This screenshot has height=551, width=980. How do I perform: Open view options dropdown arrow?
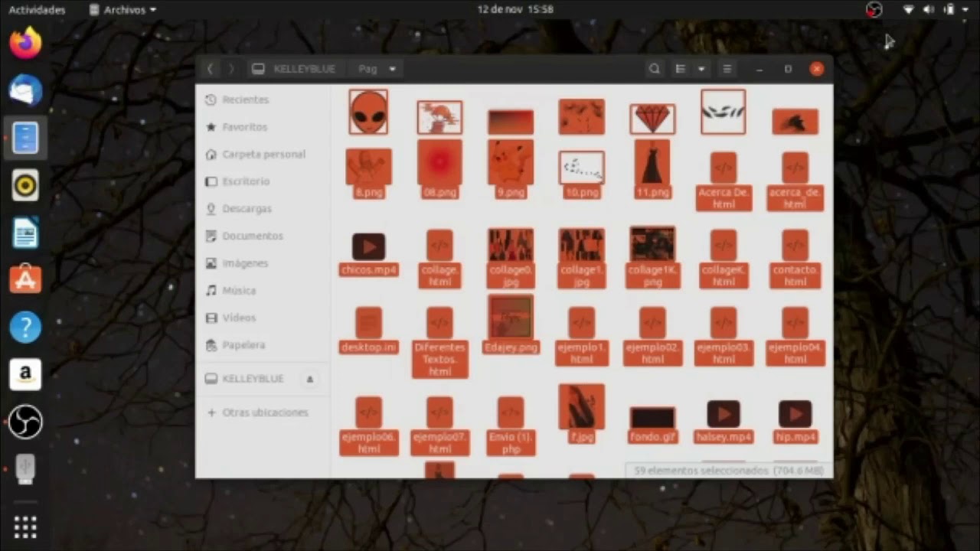point(701,69)
